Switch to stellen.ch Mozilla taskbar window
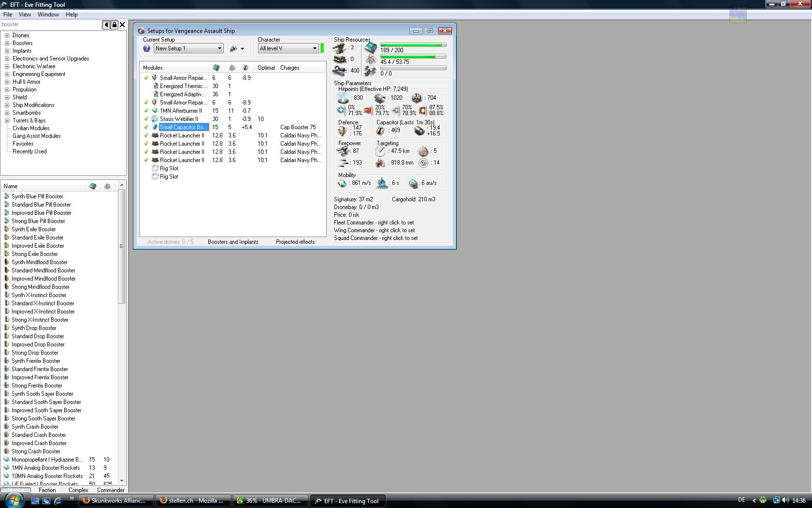This screenshot has height=508, width=812. (193, 501)
